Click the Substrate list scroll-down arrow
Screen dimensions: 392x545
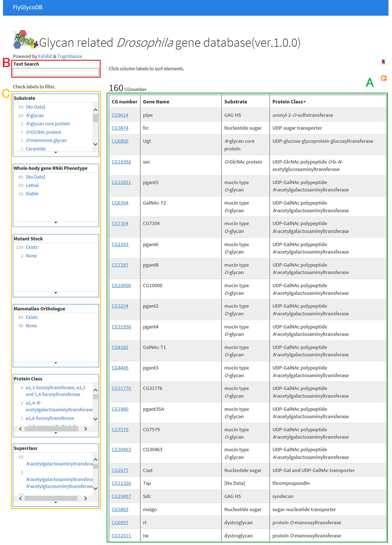tap(95, 144)
